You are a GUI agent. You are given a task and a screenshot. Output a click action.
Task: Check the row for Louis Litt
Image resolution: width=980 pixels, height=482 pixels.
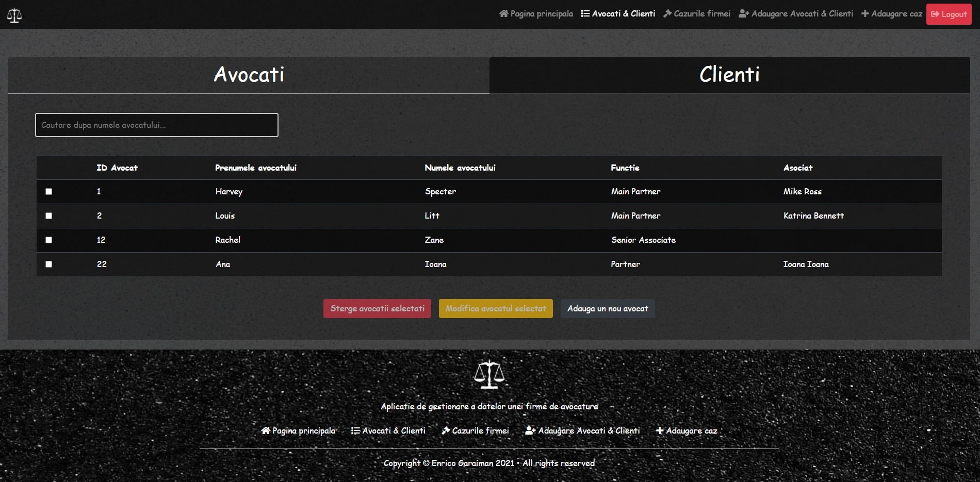(49, 215)
